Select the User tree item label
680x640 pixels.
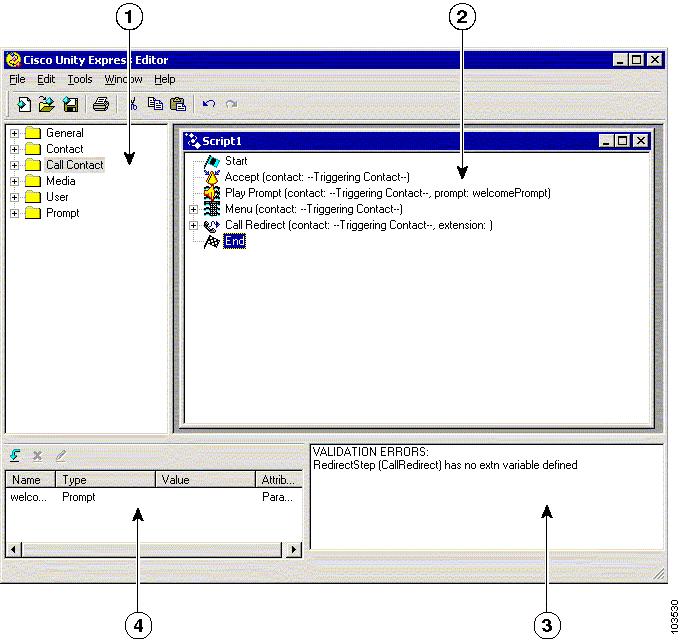[x=57, y=197]
